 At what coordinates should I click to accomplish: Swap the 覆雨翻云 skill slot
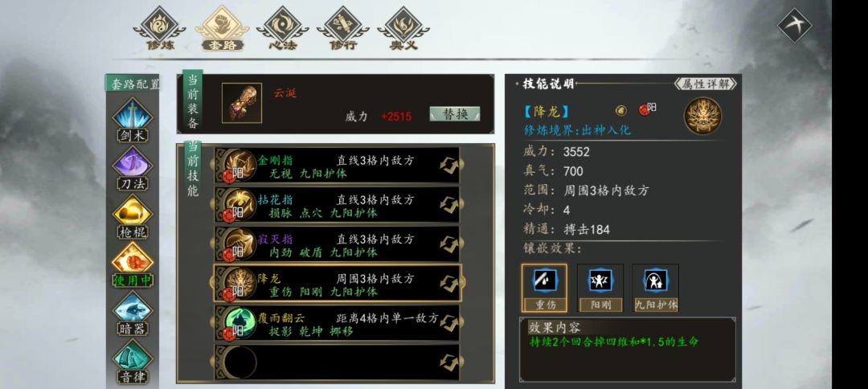(449, 323)
